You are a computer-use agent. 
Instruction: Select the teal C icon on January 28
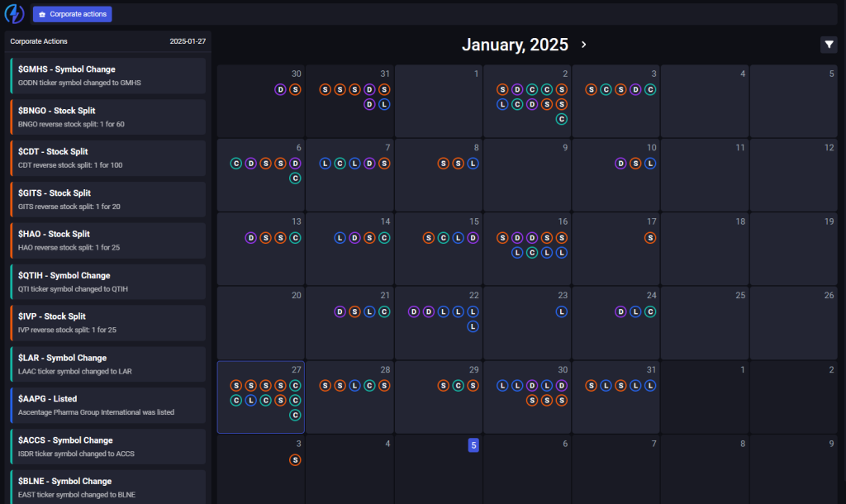[x=369, y=385]
